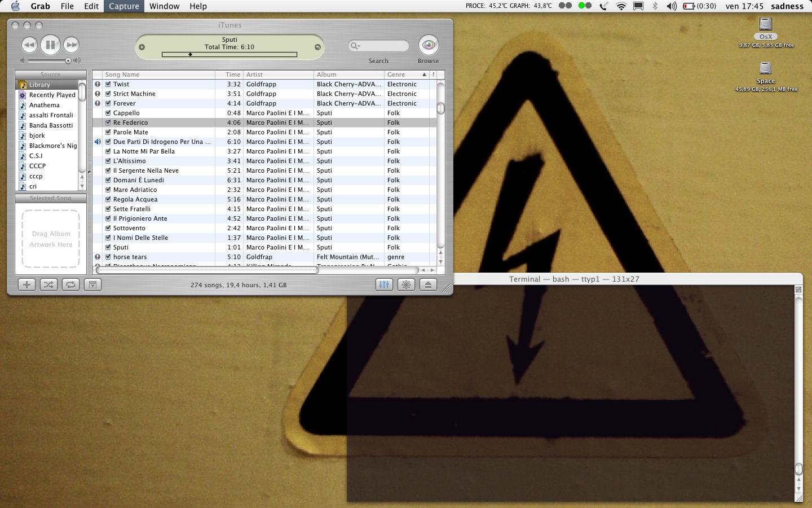This screenshot has height=508, width=812.
Task: Open the Recently Played playlist
Action: click(x=46, y=95)
